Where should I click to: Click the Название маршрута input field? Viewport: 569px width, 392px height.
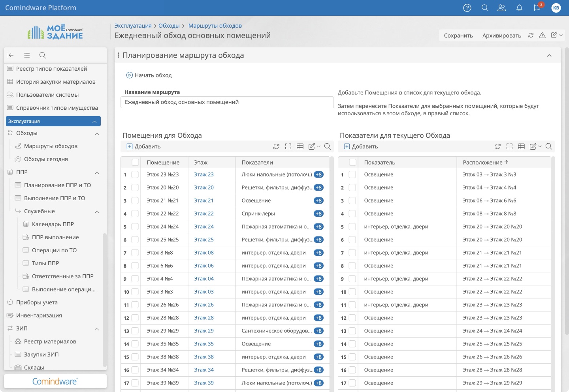point(227,102)
